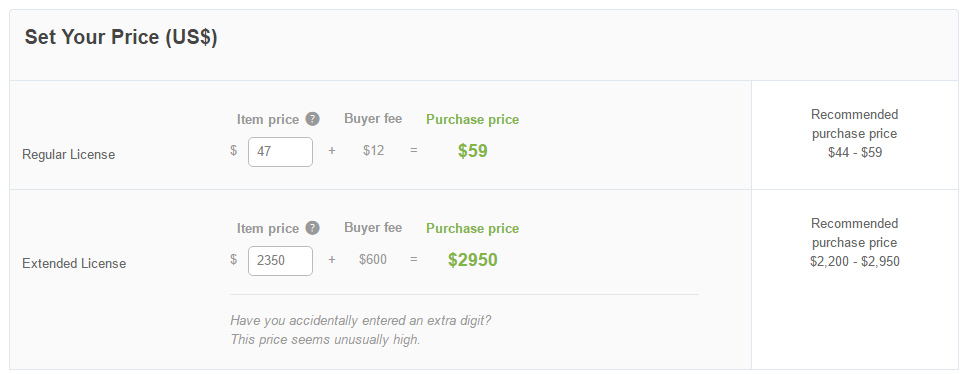Click the Regular License Purchase price heading

(473, 120)
